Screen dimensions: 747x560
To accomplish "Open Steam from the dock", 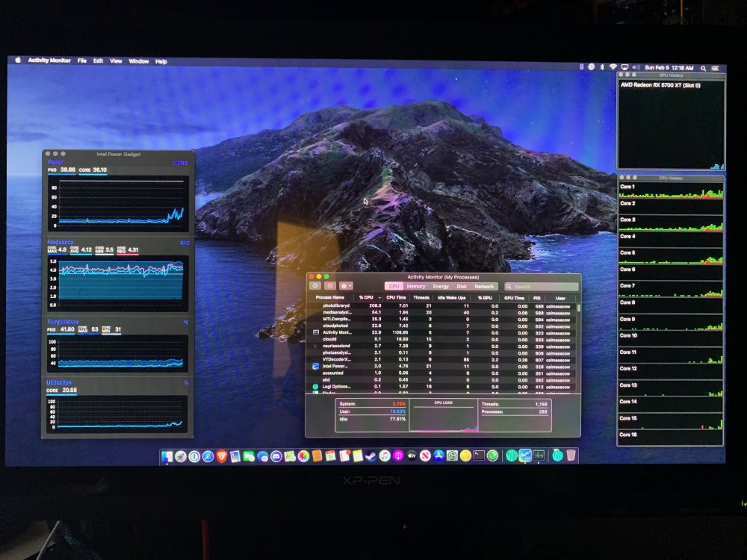I will [371, 455].
